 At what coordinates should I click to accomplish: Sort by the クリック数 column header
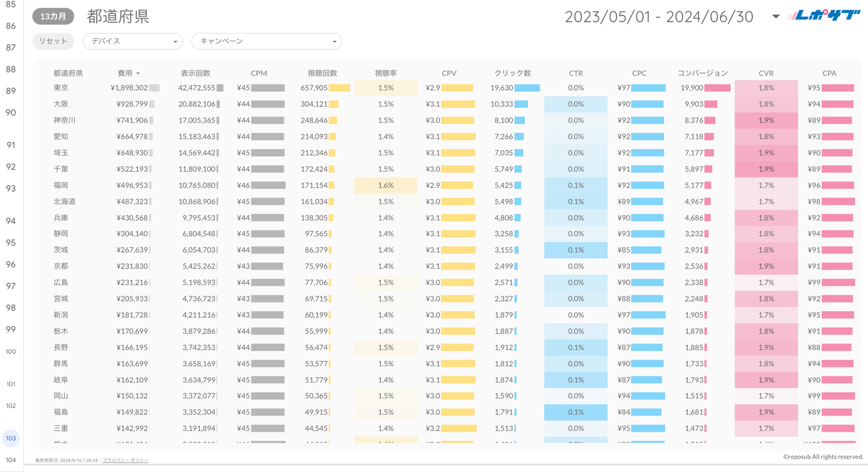[512, 73]
